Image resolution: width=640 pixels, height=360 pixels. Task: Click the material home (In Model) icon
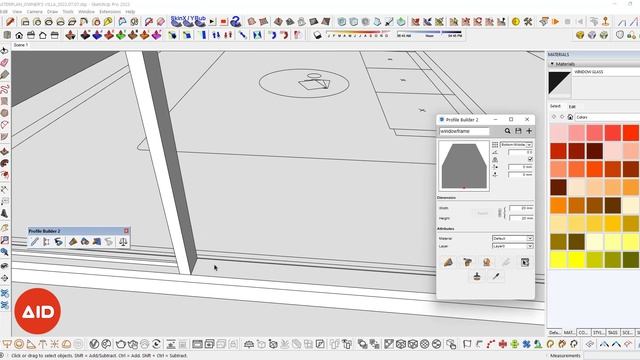coord(570,117)
